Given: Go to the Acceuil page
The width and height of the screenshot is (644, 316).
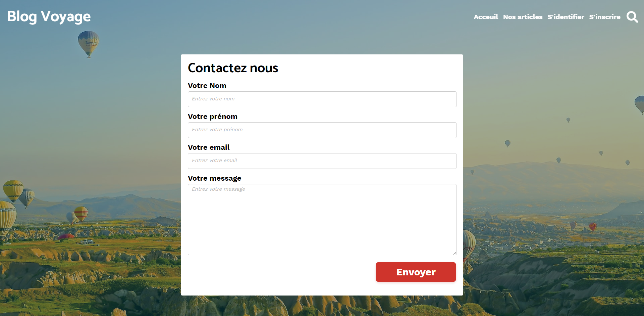Looking at the screenshot, I should 486,17.
